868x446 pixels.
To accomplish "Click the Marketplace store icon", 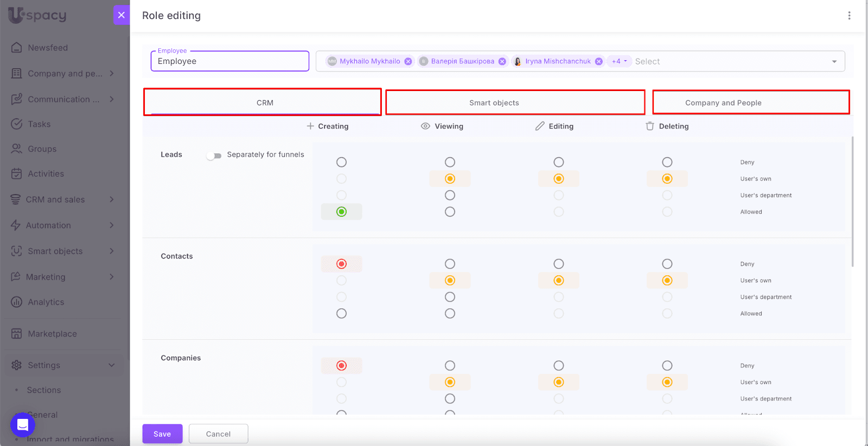I will click(x=17, y=334).
